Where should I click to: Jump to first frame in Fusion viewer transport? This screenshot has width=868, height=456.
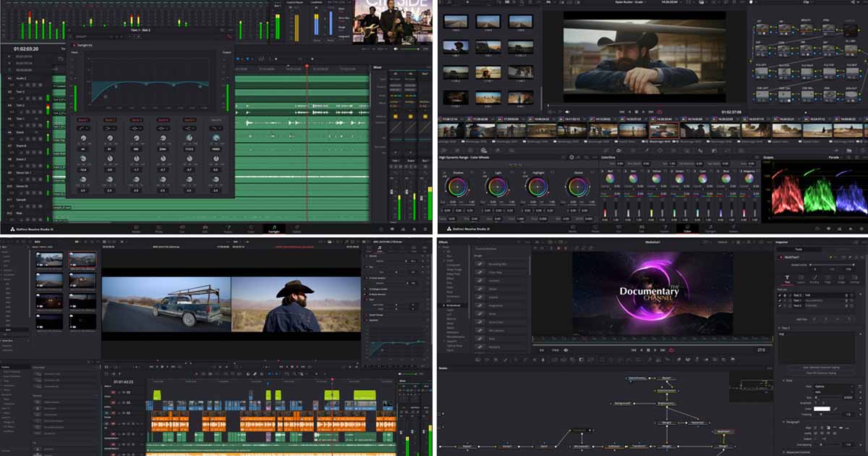(634, 350)
